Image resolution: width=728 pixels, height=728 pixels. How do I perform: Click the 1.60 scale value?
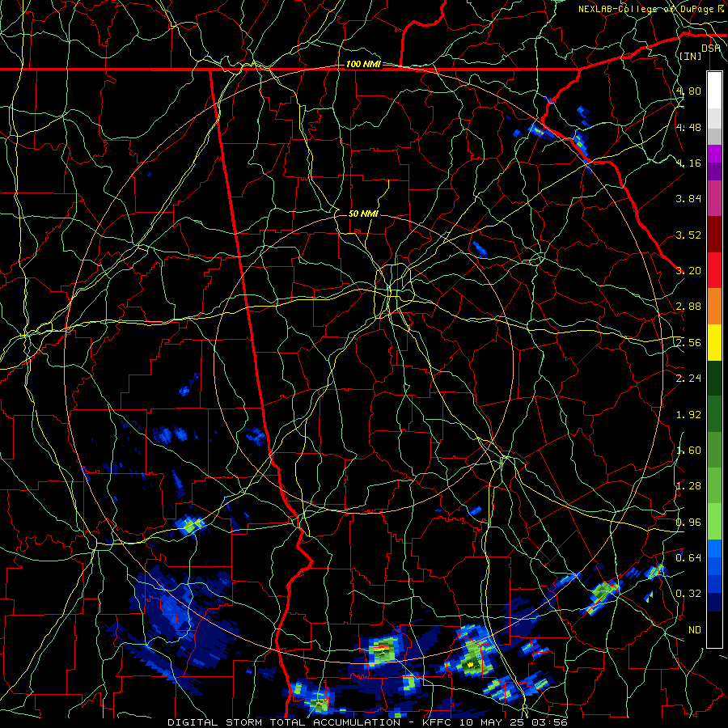[x=688, y=451]
